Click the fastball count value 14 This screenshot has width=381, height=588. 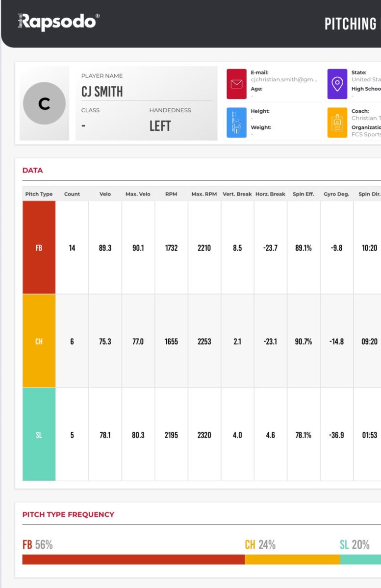click(72, 248)
